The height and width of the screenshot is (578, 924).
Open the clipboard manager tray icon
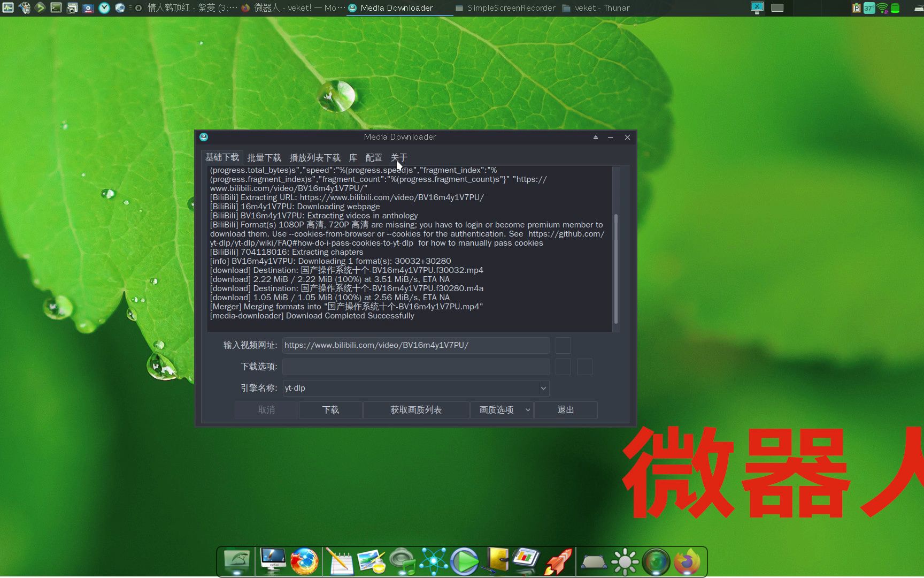(x=856, y=7)
